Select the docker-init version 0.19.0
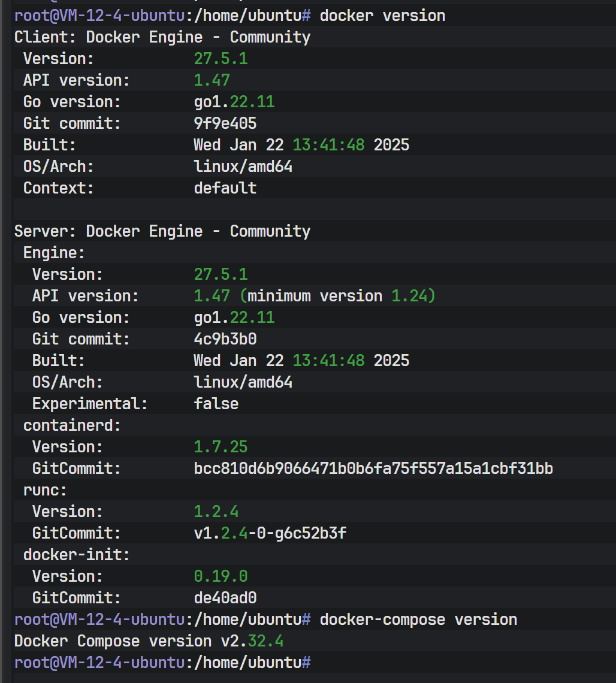This screenshot has height=683, width=616. pyautogui.click(x=221, y=576)
